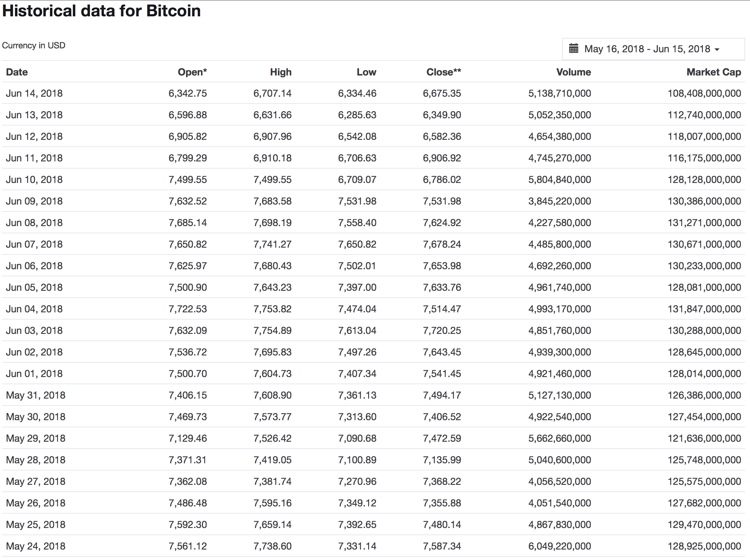Image resolution: width=750 pixels, height=560 pixels.
Task: Select market cap 108,408,000,000
Action: pyautogui.click(x=704, y=93)
